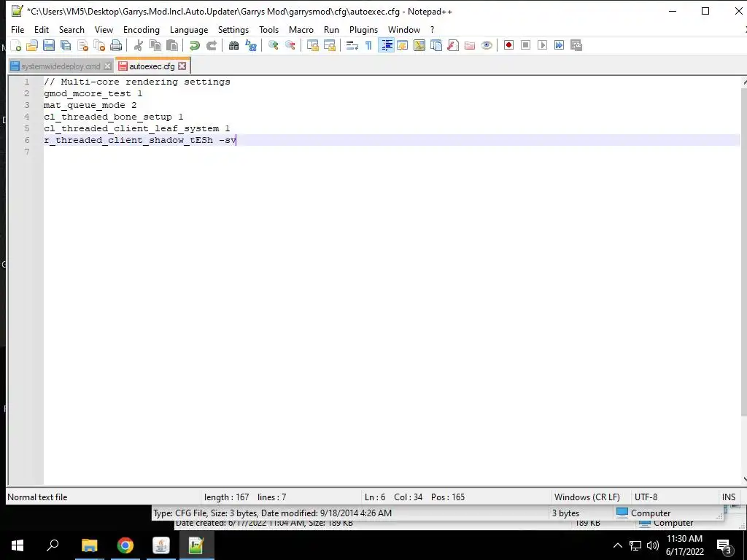Screen dimensions: 747x560
Task: Create a new file from toolbar
Action: point(16,45)
